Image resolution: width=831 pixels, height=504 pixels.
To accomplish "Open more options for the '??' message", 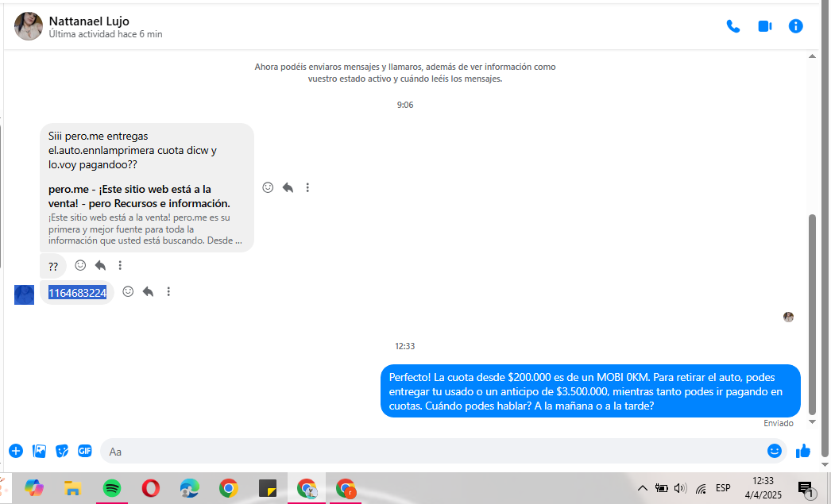I will point(120,265).
